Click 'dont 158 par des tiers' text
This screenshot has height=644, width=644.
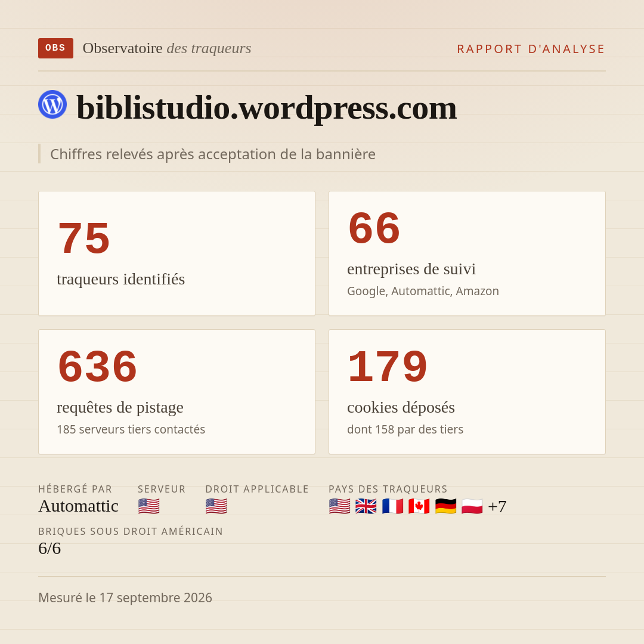tap(405, 429)
